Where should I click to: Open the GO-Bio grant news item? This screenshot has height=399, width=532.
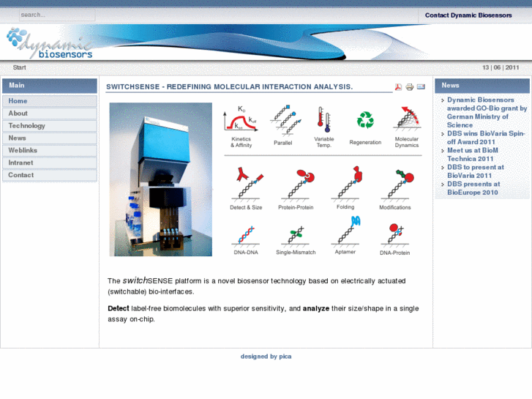tap(487, 113)
